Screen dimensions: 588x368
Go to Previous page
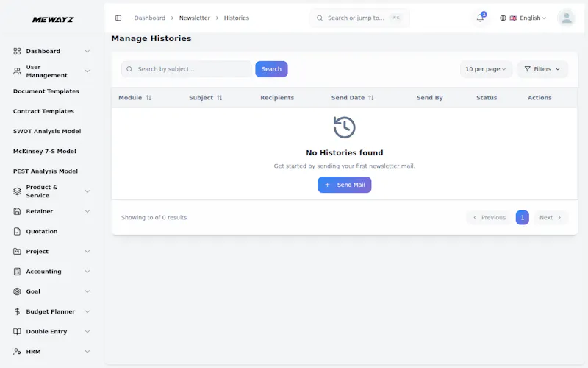(x=490, y=217)
